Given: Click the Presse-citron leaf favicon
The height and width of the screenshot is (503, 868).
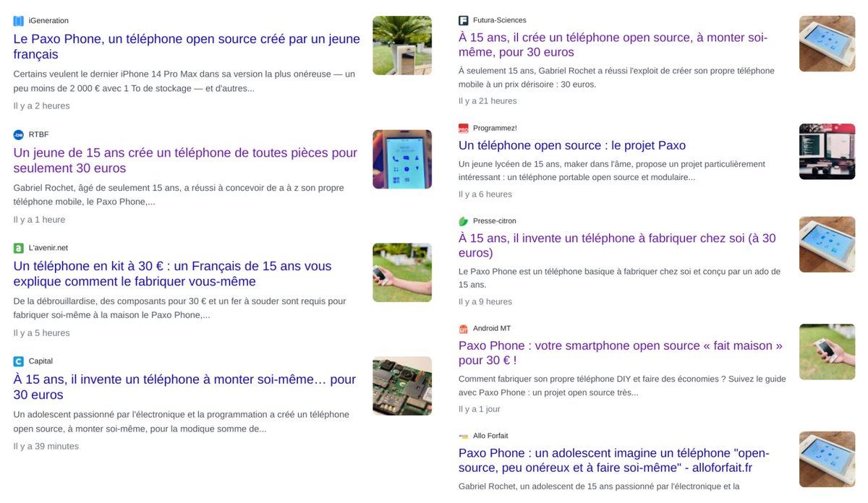Looking at the screenshot, I should pos(464,221).
